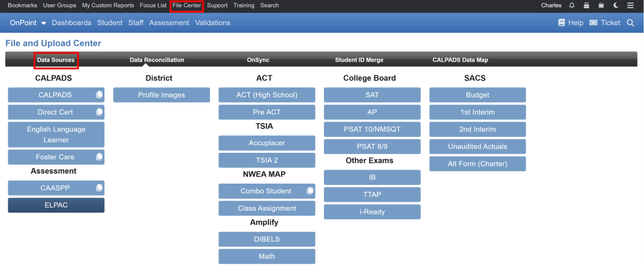Click the 2nd Interim button
The width and height of the screenshot is (644, 266).
click(478, 130)
